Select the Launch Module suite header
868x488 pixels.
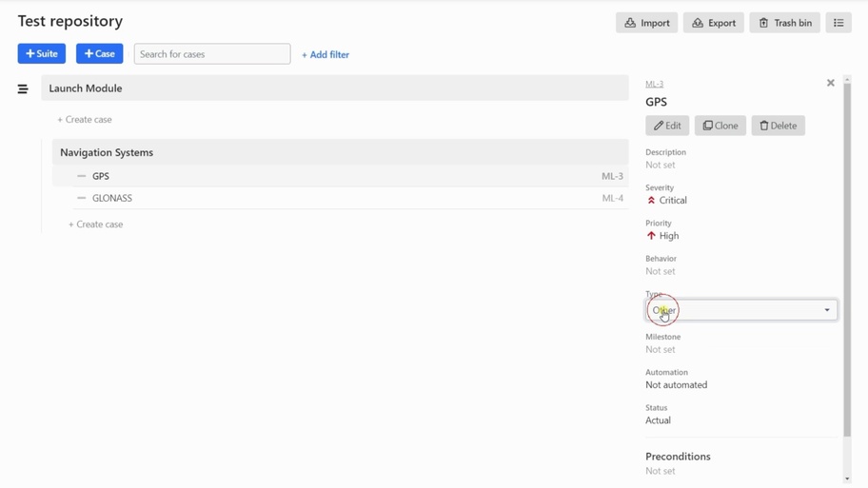pos(335,88)
